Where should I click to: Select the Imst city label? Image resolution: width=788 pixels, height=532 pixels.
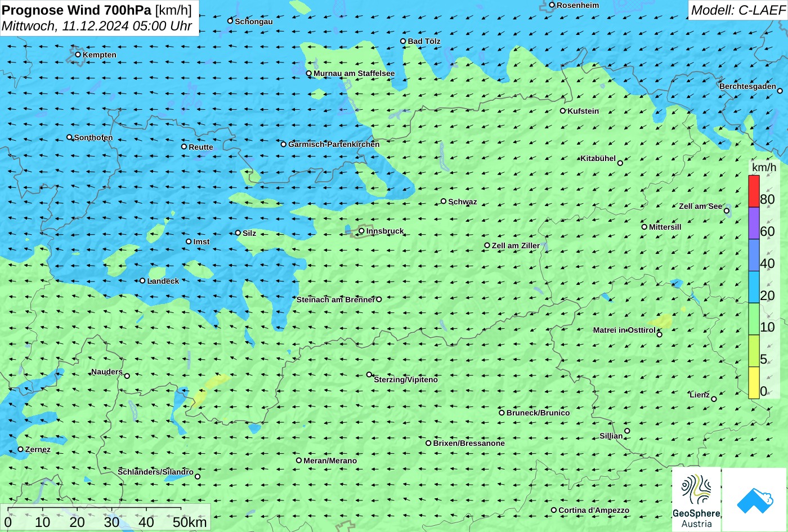pos(202,242)
